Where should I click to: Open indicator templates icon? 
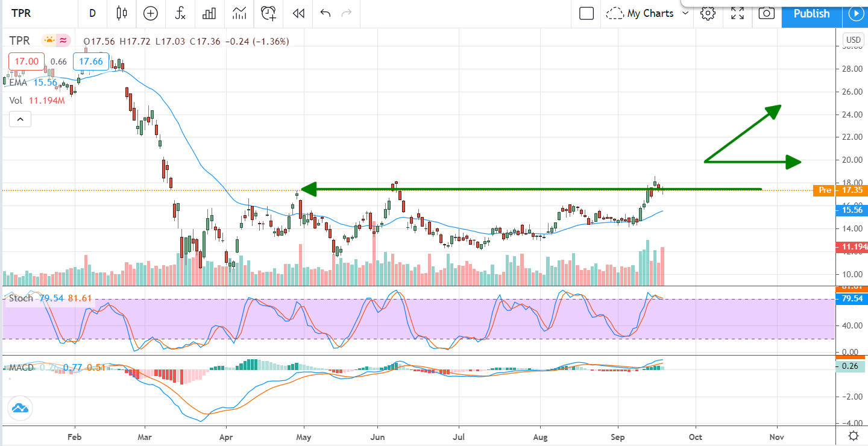click(239, 13)
